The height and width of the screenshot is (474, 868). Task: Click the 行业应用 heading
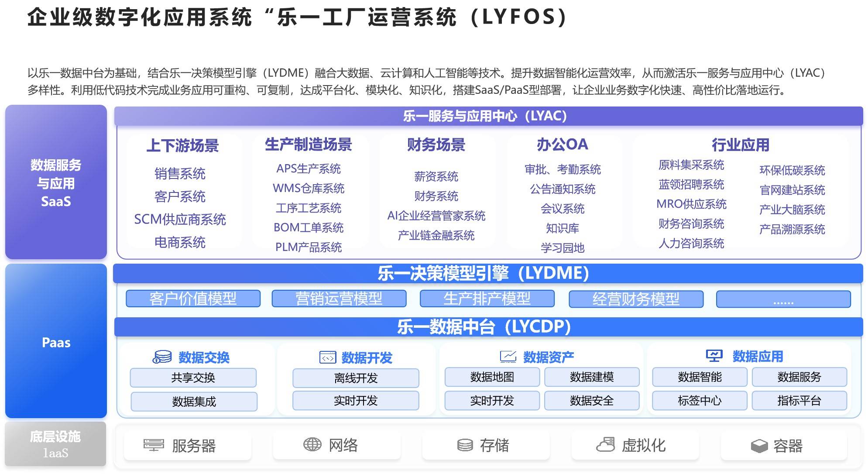(741, 145)
